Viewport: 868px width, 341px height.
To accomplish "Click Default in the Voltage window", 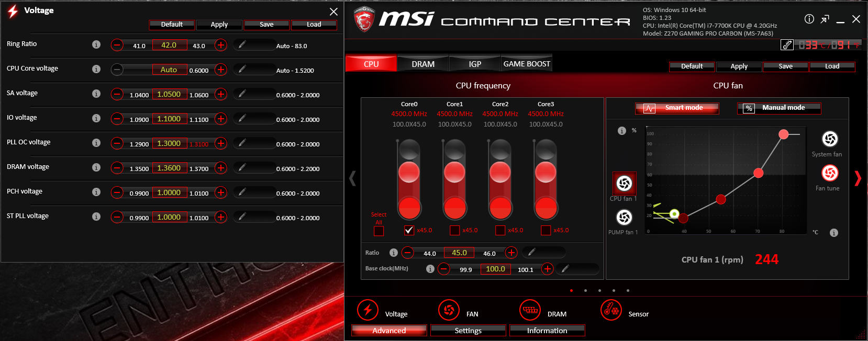I will 172,25.
